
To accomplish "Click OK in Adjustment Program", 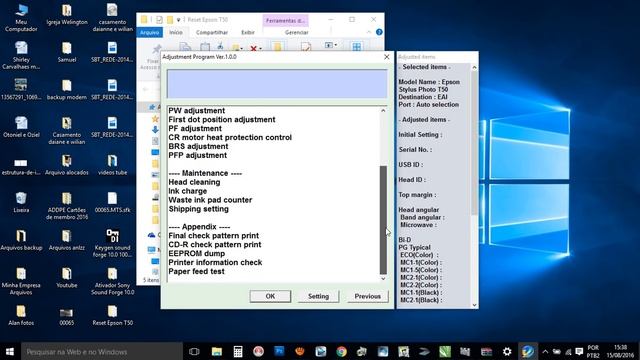I will coord(270,296).
